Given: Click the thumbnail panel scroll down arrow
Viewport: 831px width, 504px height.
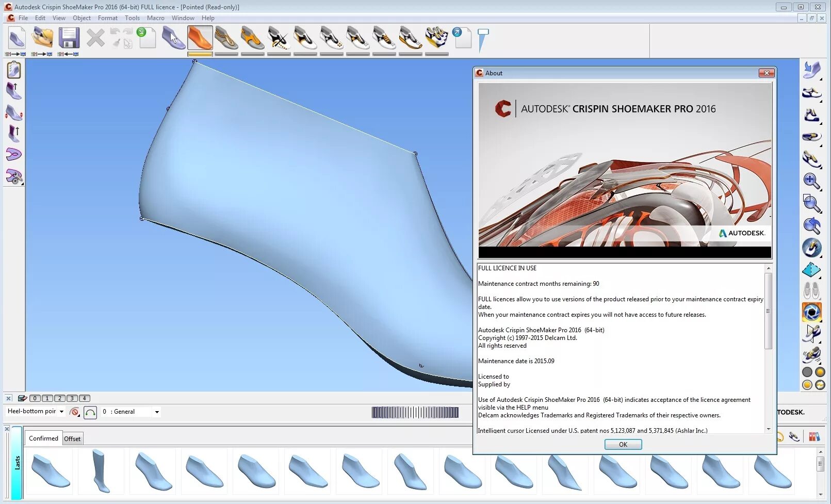Looking at the screenshot, I should [x=820, y=495].
